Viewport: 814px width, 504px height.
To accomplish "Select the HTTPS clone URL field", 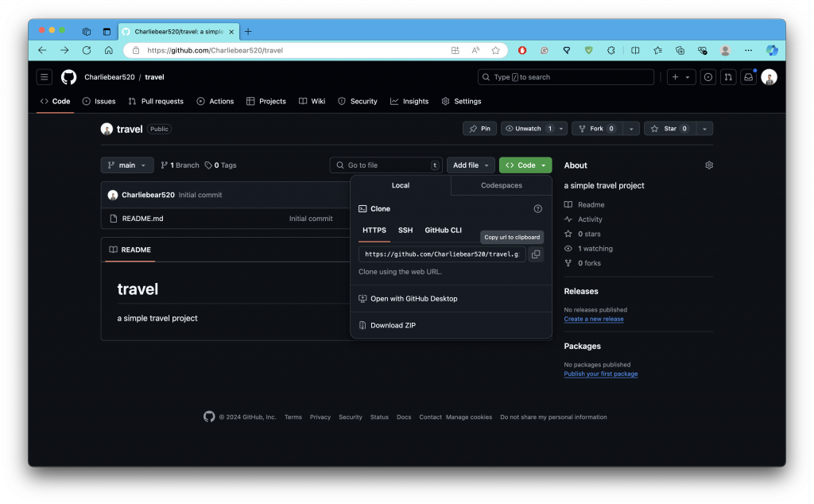I will (442, 254).
